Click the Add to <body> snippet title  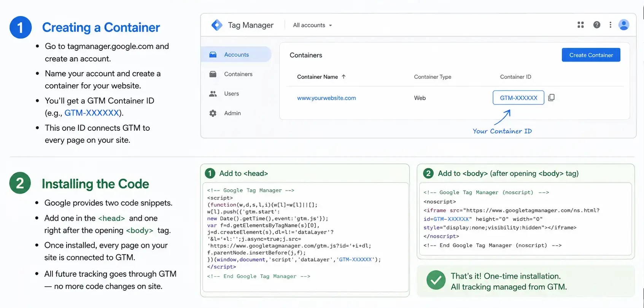click(508, 173)
